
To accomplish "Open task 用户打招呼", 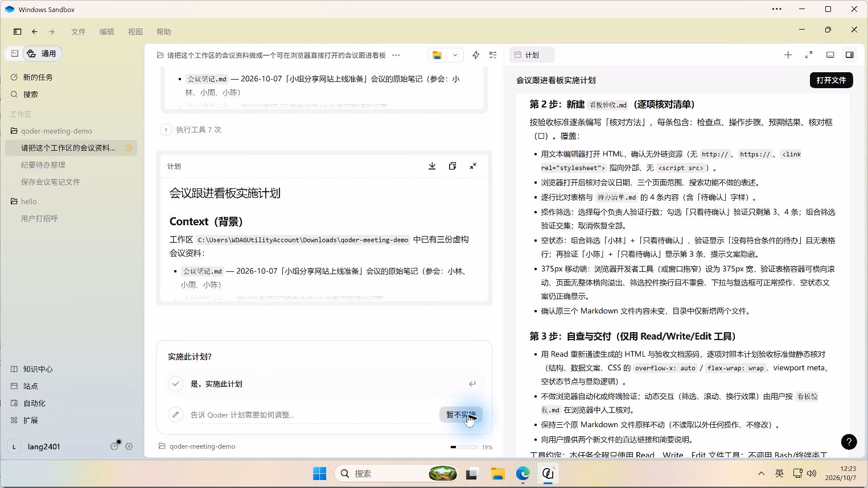I will (39, 218).
